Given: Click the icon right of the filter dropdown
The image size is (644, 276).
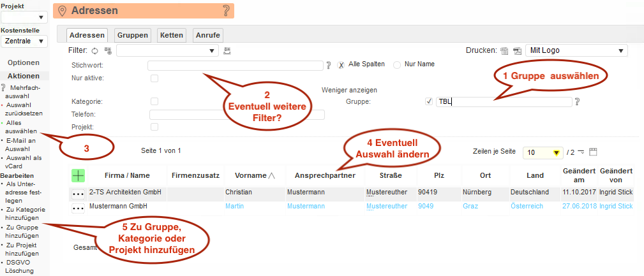Looking at the screenshot, I should [x=227, y=50].
